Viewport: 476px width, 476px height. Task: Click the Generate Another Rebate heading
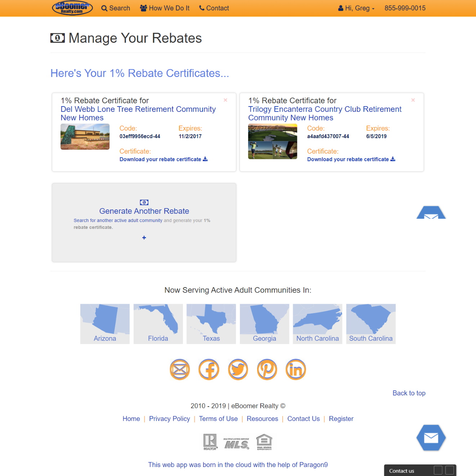click(144, 211)
